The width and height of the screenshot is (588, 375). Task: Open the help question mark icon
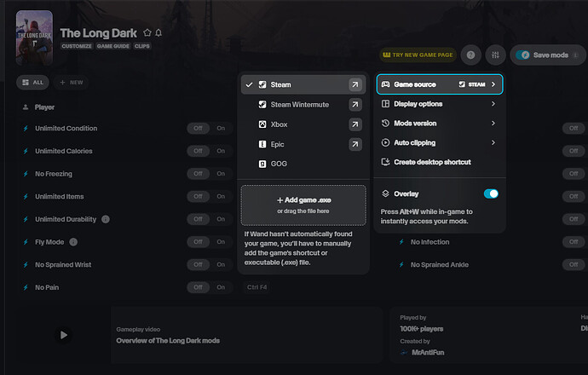pos(470,55)
